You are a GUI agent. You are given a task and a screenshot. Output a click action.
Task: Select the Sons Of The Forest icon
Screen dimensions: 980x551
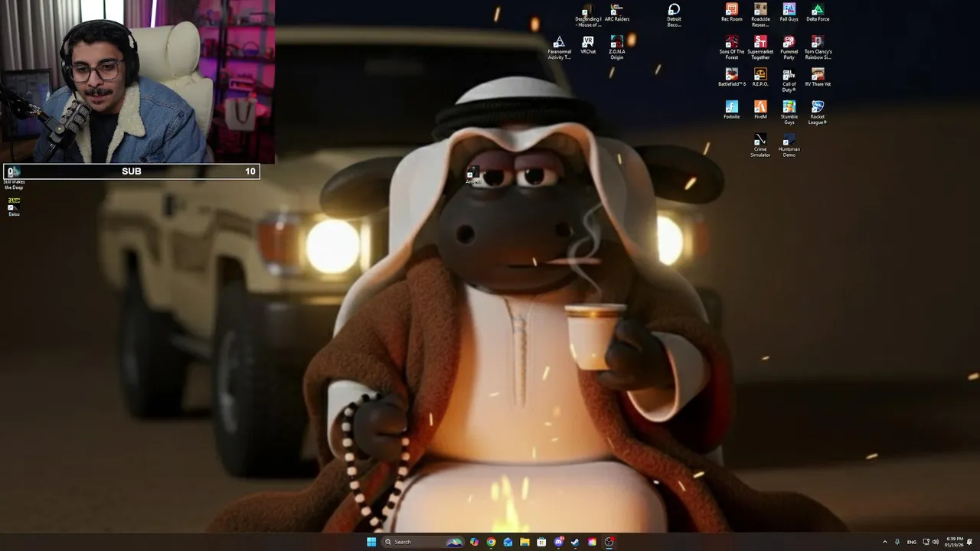(732, 48)
